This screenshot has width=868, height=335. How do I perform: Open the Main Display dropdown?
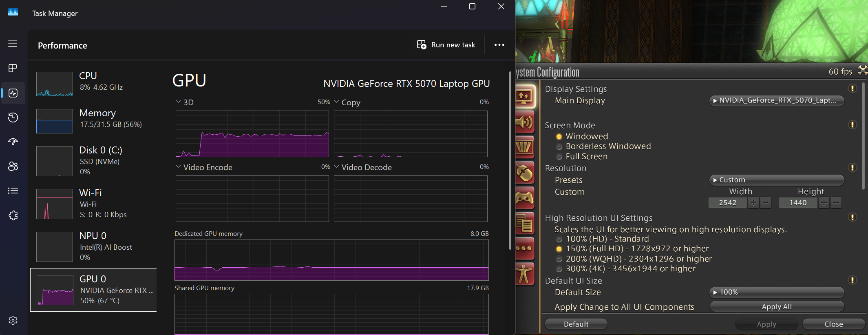pos(777,100)
